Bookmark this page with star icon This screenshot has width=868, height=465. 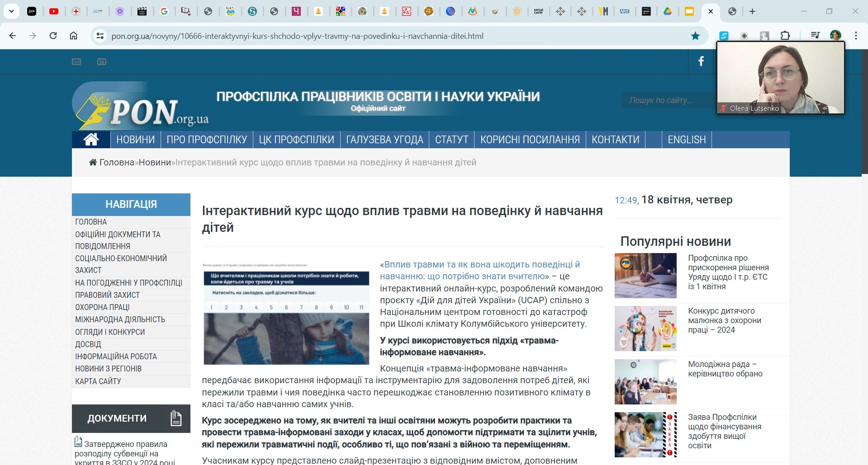click(x=695, y=36)
